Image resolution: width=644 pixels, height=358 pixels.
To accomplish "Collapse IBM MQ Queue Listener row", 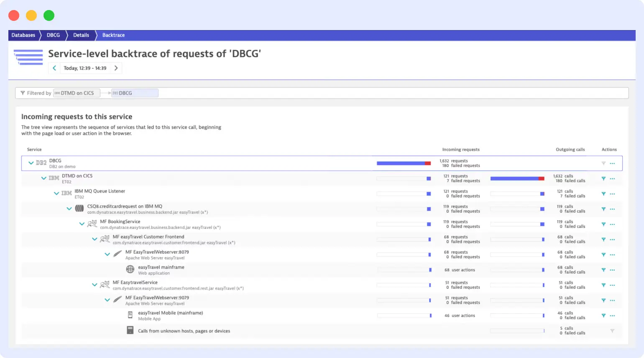I will pos(56,193).
